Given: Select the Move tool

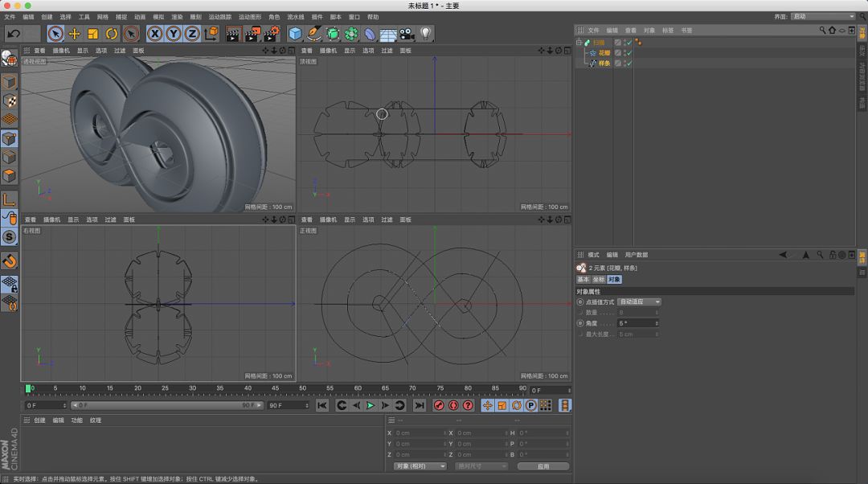Looking at the screenshot, I should 74,34.
